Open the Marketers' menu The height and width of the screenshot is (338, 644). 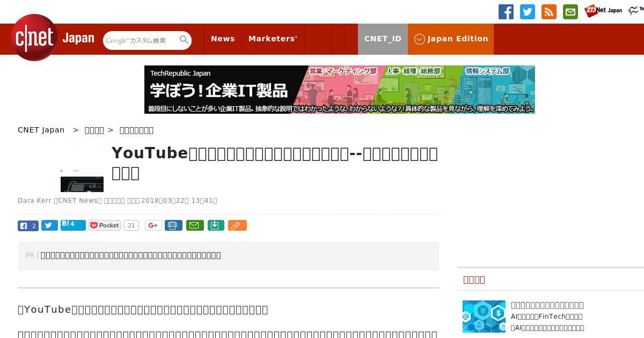273,39
